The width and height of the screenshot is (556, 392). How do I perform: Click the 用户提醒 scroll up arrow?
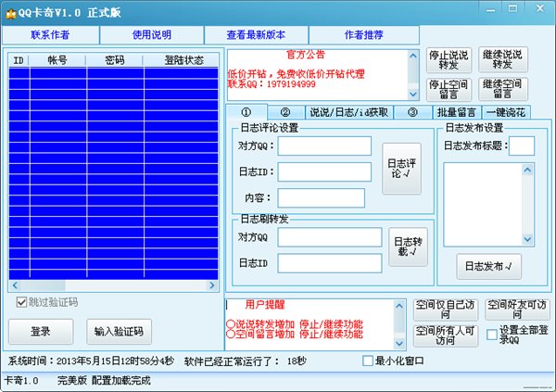pos(399,306)
